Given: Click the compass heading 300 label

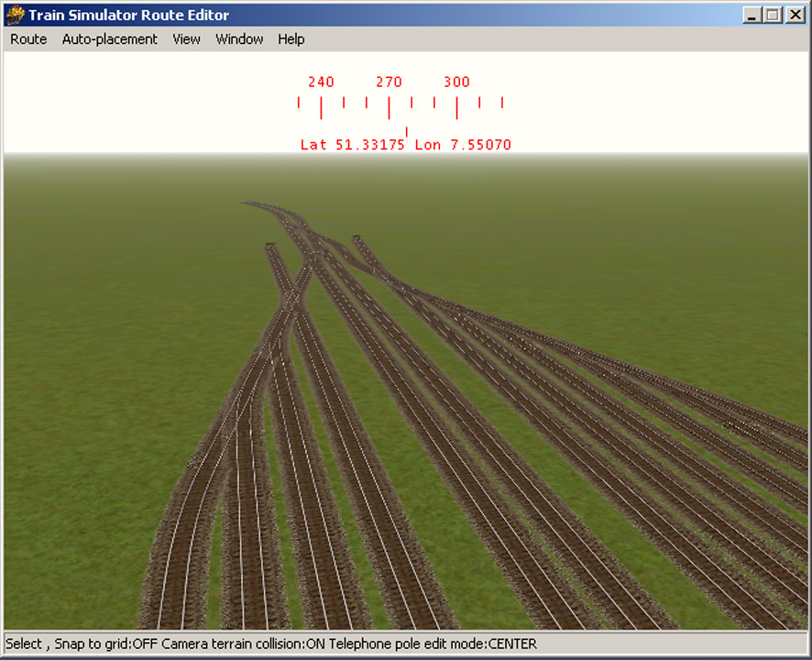Looking at the screenshot, I should click(456, 82).
